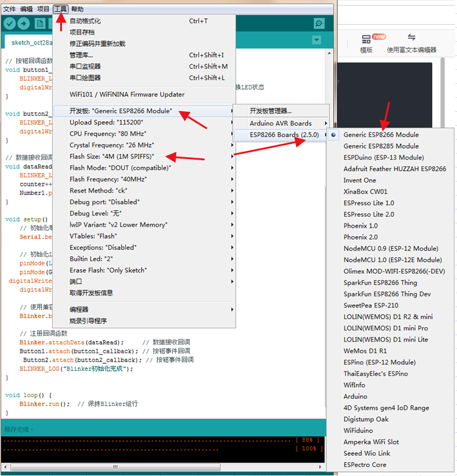The image size is (457, 476).
Task: Click the Verify checkmark toolbar icon
Action: pos(10,23)
